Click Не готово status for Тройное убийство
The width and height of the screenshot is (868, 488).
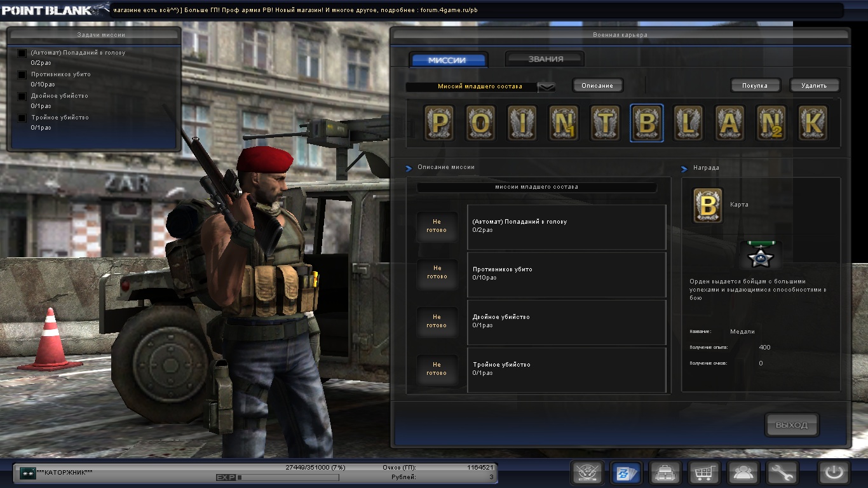coord(437,369)
